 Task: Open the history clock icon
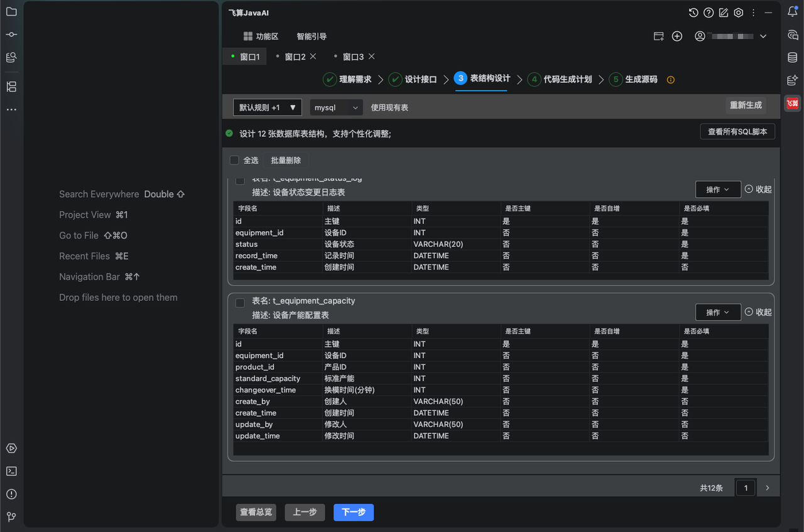click(693, 13)
